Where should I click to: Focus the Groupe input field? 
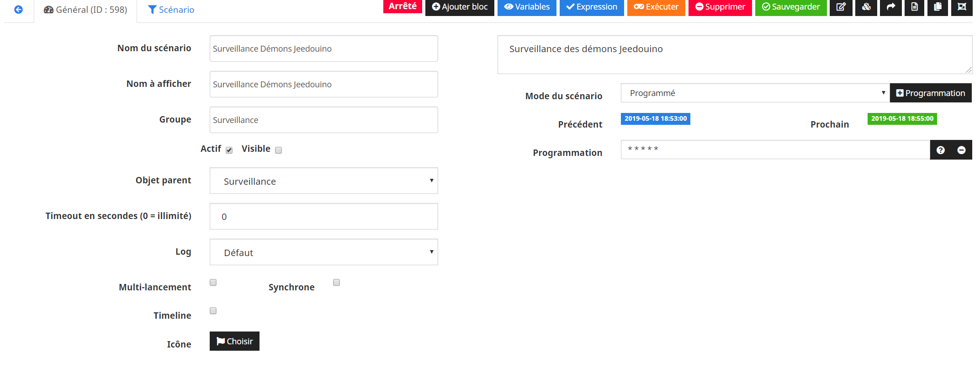(x=323, y=120)
